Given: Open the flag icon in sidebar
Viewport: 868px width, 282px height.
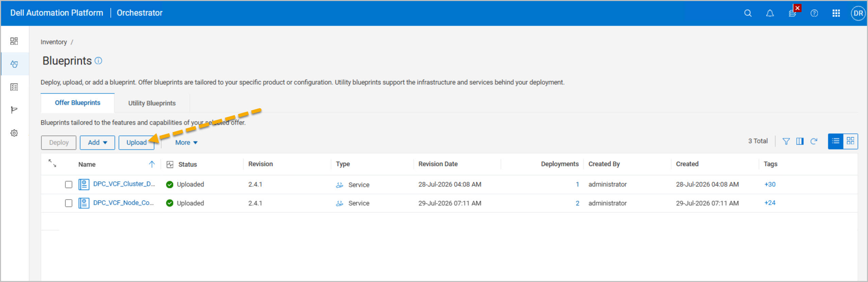Looking at the screenshot, I should click(14, 110).
